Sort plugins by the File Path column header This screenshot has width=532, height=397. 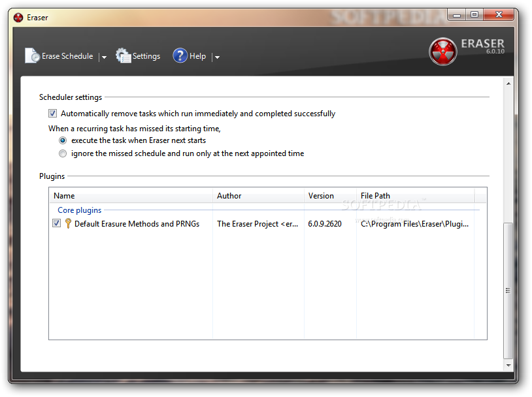[415, 196]
